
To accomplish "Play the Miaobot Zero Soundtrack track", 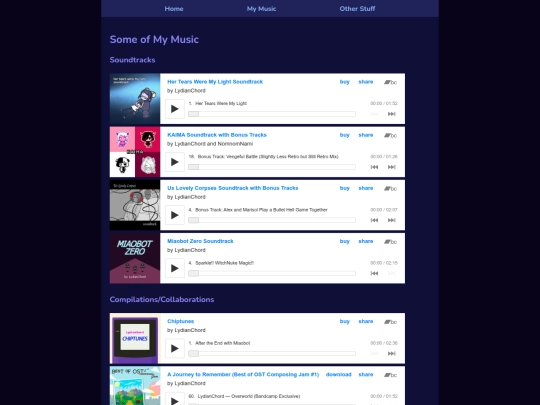I will [x=175, y=268].
